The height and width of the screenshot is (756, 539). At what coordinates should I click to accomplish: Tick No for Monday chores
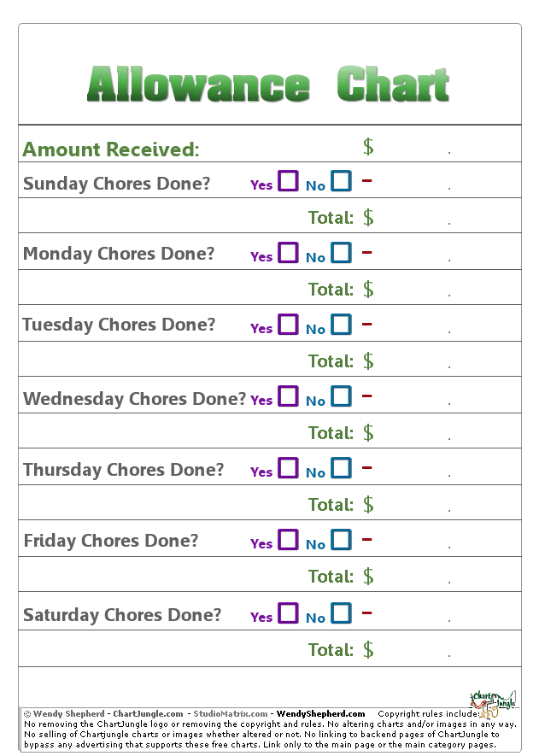[342, 253]
